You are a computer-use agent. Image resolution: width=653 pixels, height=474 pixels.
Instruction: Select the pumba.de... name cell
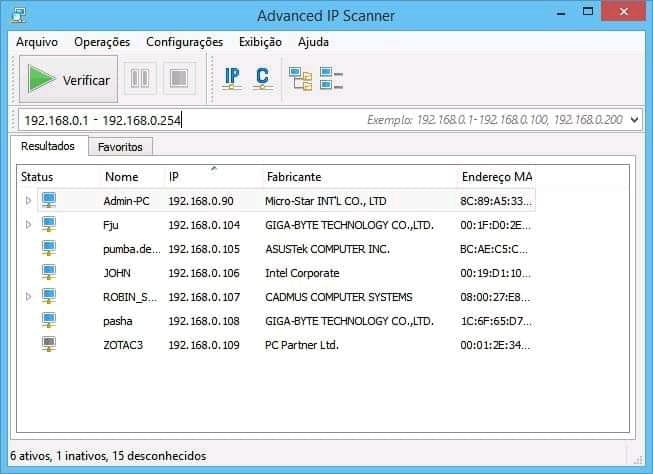[132, 249]
